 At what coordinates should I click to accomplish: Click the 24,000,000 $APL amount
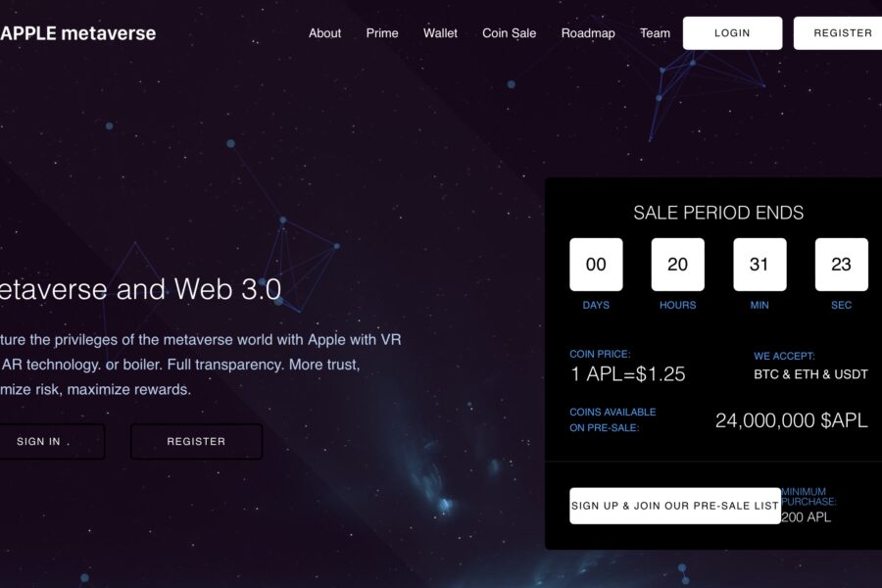[792, 420]
